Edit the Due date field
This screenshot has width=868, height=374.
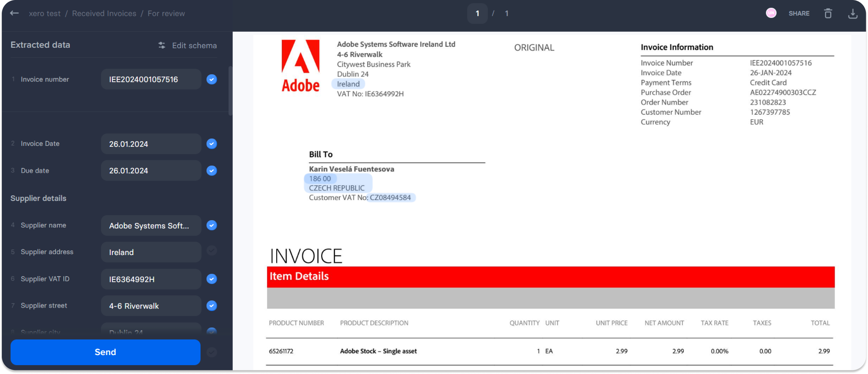click(151, 171)
